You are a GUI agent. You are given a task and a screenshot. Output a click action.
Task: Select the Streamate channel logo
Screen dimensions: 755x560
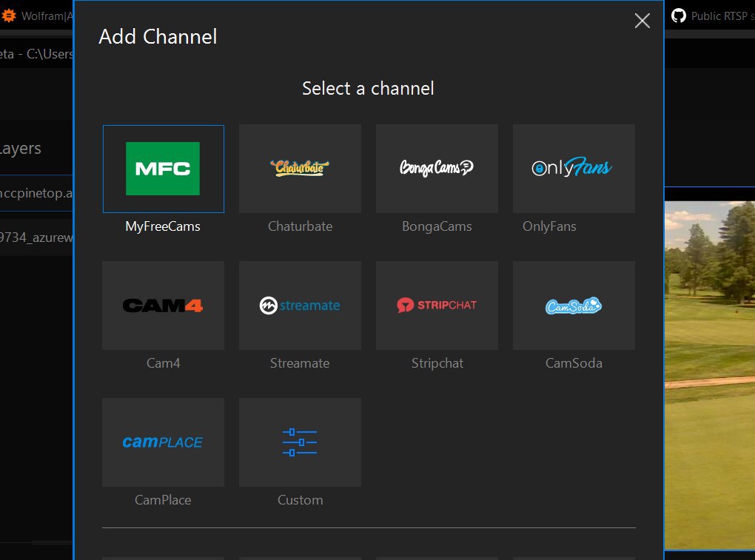pyautogui.click(x=300, y=306)
